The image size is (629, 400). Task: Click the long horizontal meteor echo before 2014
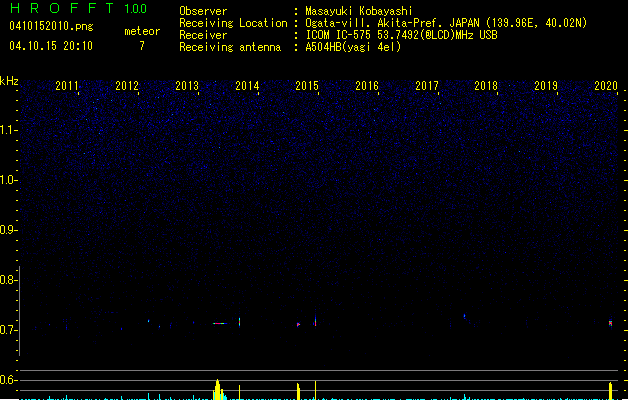pos(220,323)
